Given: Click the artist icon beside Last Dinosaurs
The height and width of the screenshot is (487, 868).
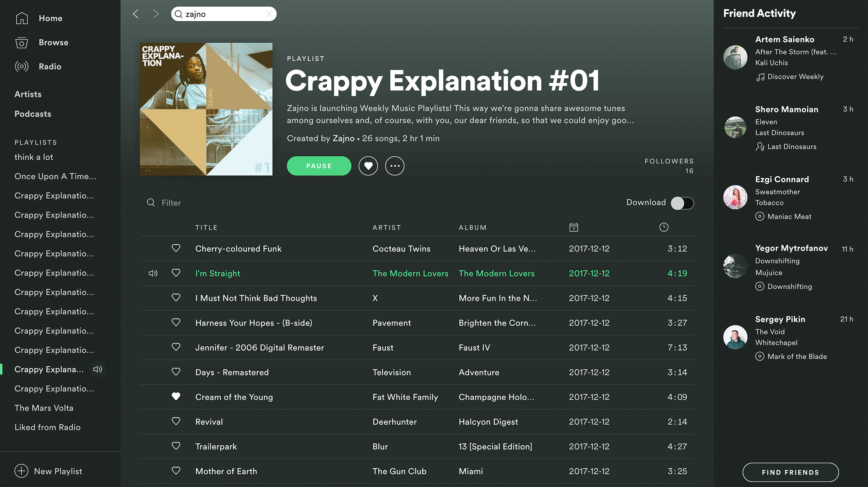Looking at the screenshot, I should [760, 147].
